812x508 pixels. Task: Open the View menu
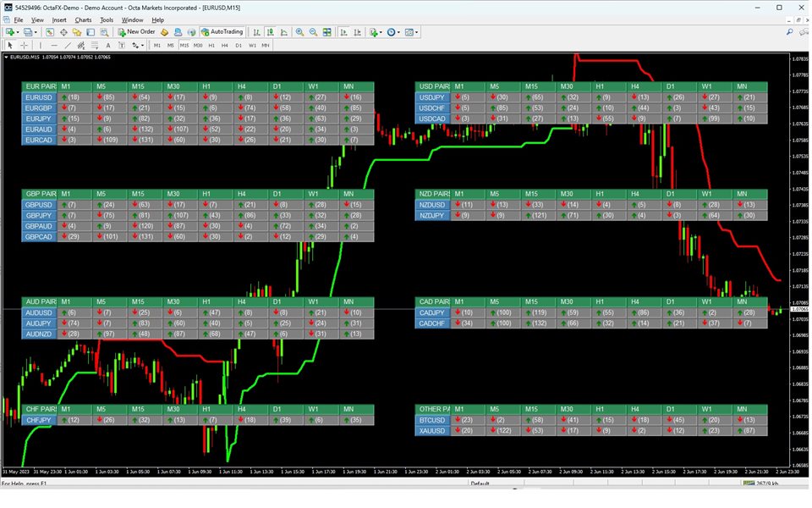click(x=37, y=19)
